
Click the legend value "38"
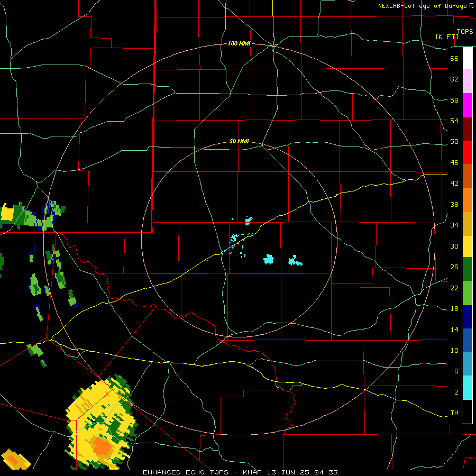[x=454, y=204]
